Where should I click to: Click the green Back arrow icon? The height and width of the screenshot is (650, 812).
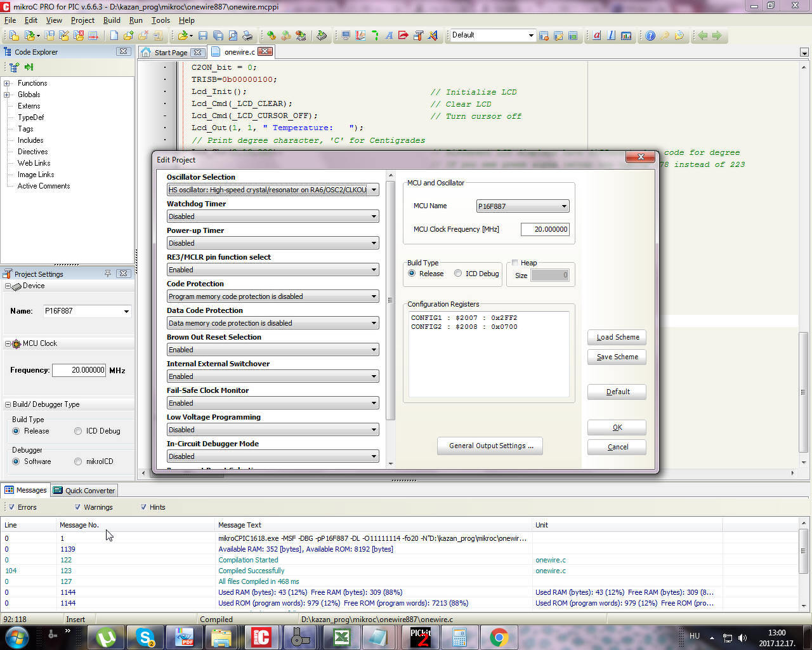tap(703, 36)
